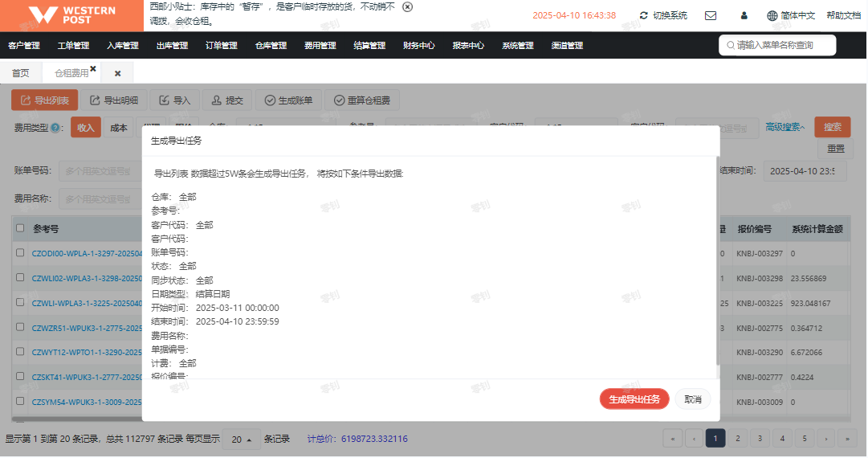Go to first page button
Screen dimensions: 868x458
coord(673,439)
